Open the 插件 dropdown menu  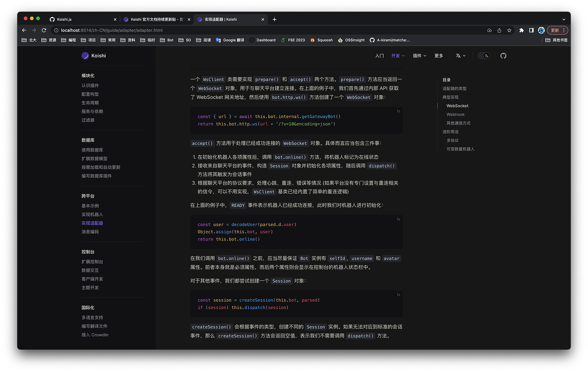tap(419, 55)
